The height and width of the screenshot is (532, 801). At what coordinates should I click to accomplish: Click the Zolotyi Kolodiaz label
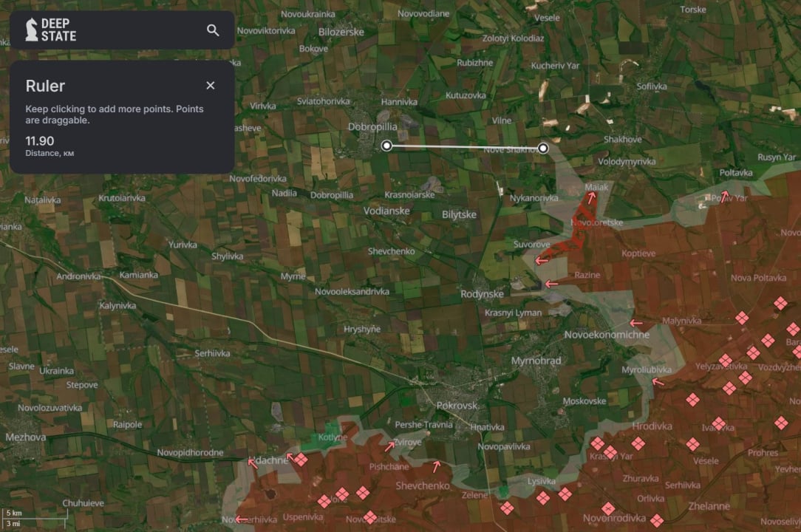pos(513,38)
